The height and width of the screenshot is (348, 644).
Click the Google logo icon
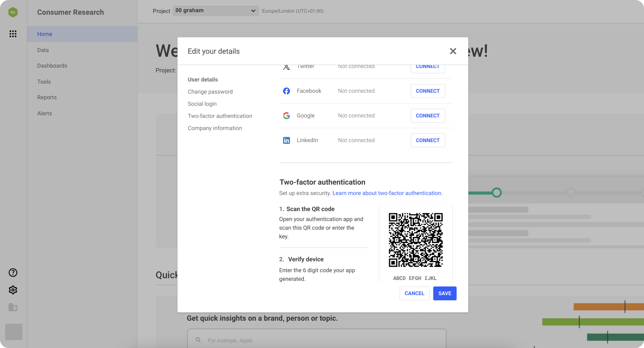(x=287, y=116)
